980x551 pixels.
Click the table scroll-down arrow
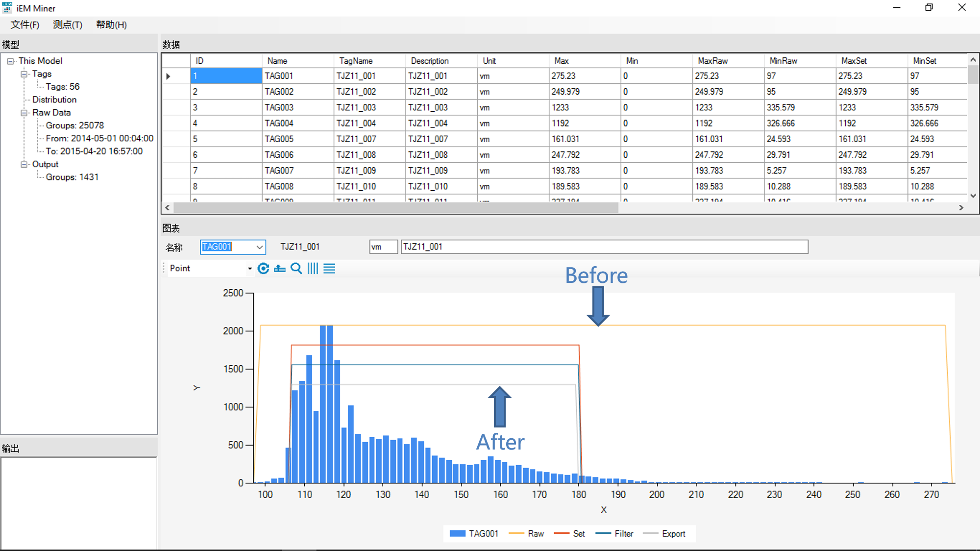[973, 196]
